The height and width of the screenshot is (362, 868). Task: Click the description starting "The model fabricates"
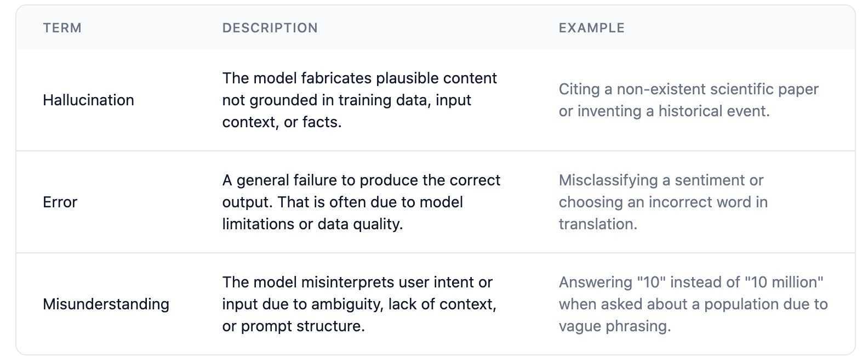coord(359,100)
